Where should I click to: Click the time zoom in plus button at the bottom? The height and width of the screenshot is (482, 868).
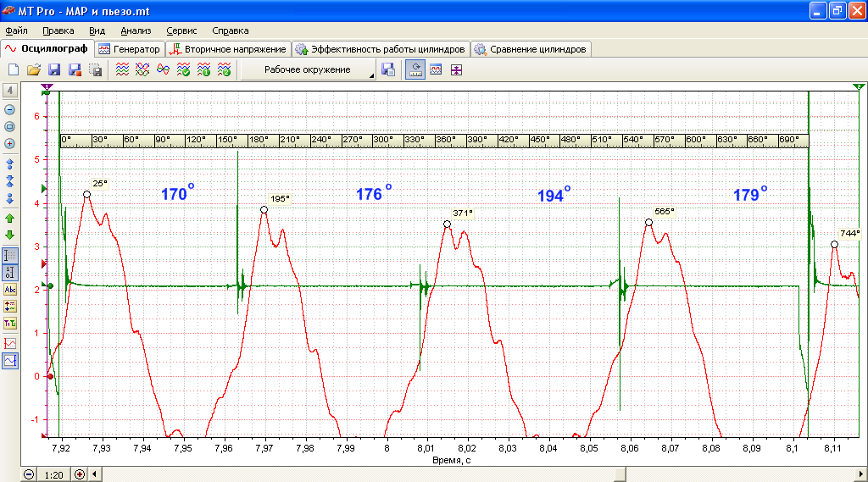(80, 475)
